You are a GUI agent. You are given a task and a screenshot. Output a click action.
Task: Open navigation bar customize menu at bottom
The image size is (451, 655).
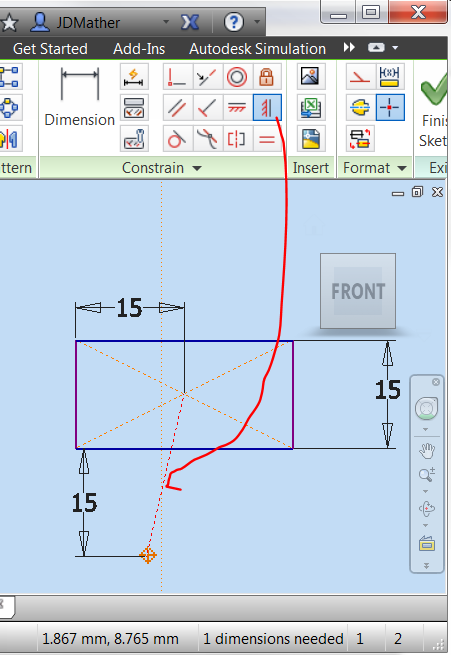426,566
